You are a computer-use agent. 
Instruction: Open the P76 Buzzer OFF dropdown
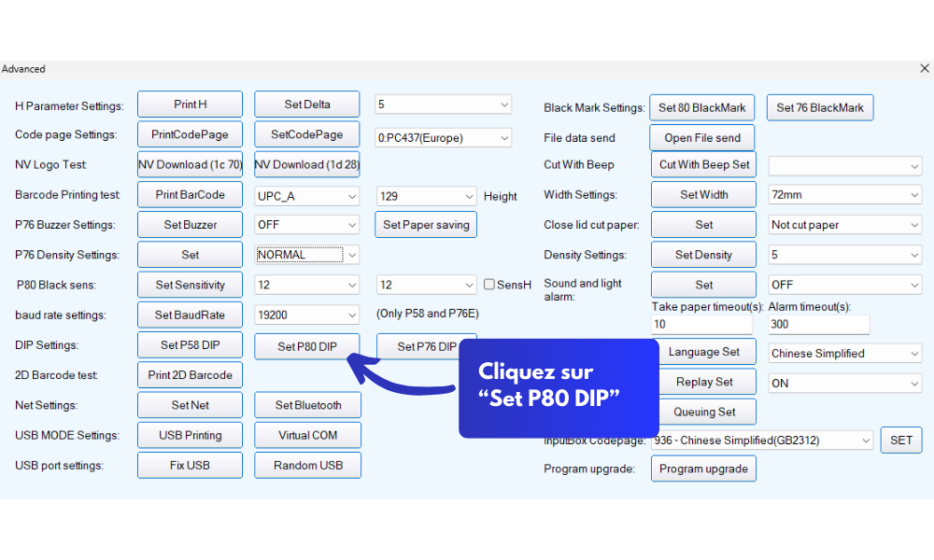(x=306, y=225)
